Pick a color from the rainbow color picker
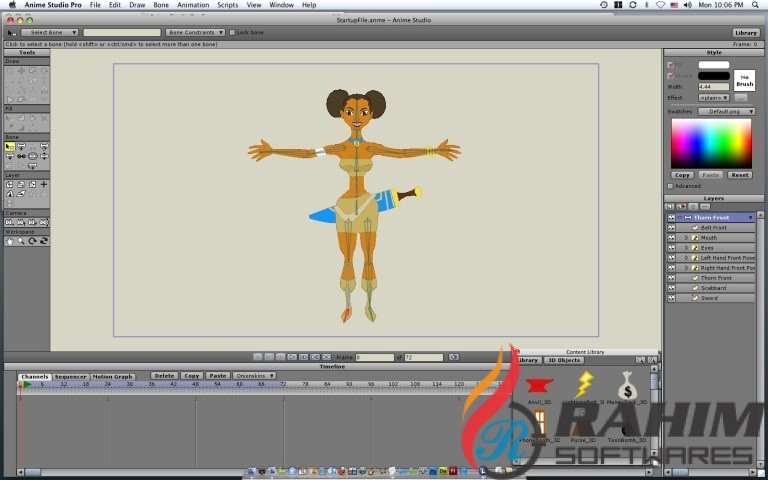This screenshot has width=768, height=480. [710, 143]
